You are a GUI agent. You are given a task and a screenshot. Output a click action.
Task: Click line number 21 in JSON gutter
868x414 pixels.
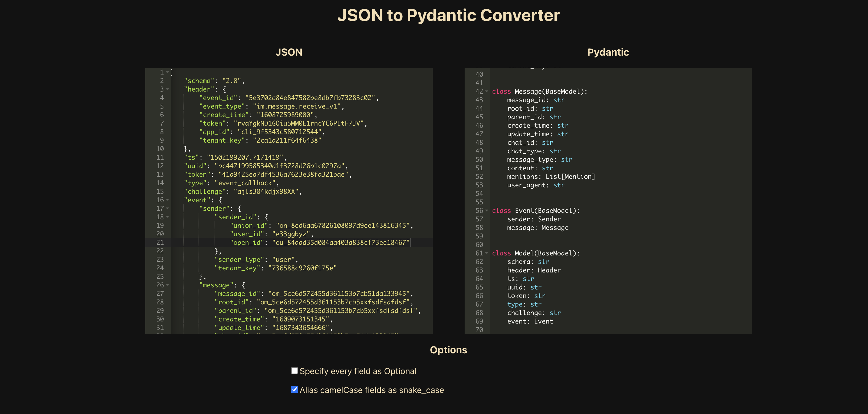point(160,243)
